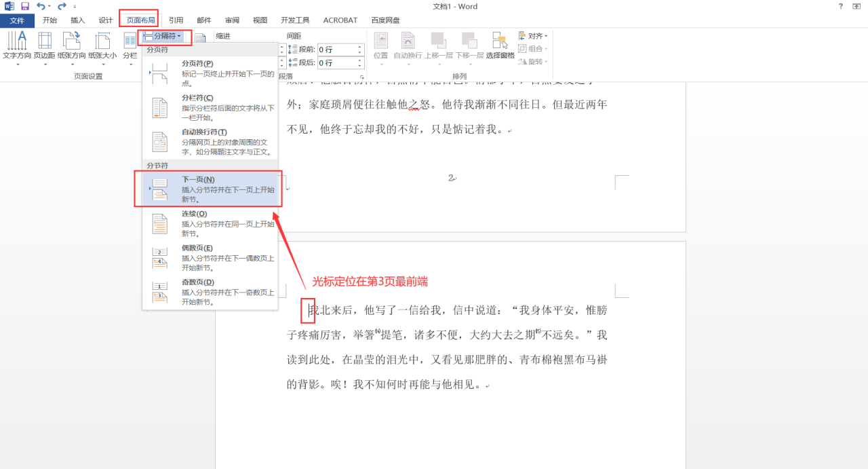Decrease 段后 spacing with down arrow
This screenshot has width=868, height=469.
point(360,66)
